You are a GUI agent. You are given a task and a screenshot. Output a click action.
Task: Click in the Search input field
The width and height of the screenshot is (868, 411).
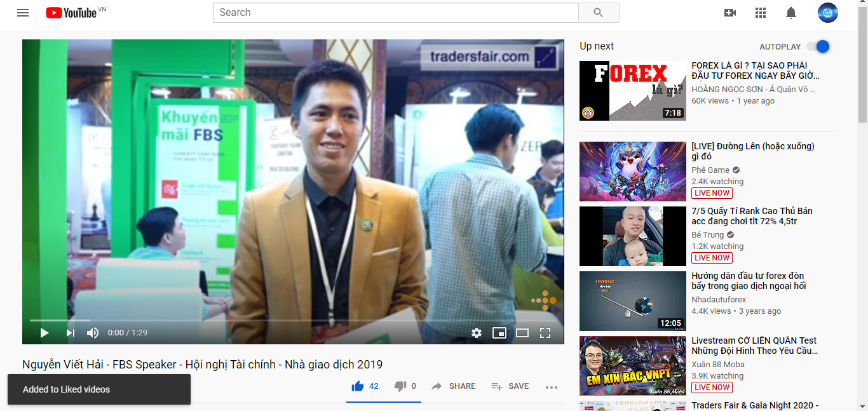point(396,13)
